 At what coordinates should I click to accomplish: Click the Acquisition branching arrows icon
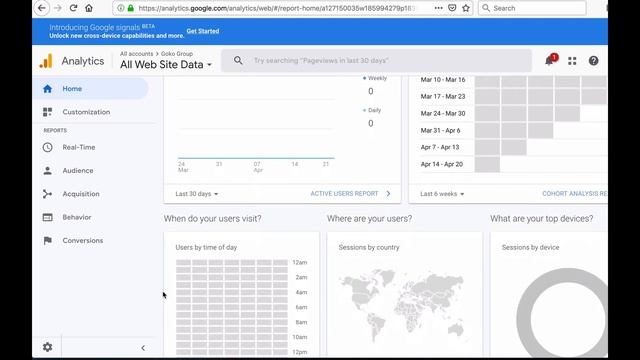pyautogui.click(x=47, y=194)
